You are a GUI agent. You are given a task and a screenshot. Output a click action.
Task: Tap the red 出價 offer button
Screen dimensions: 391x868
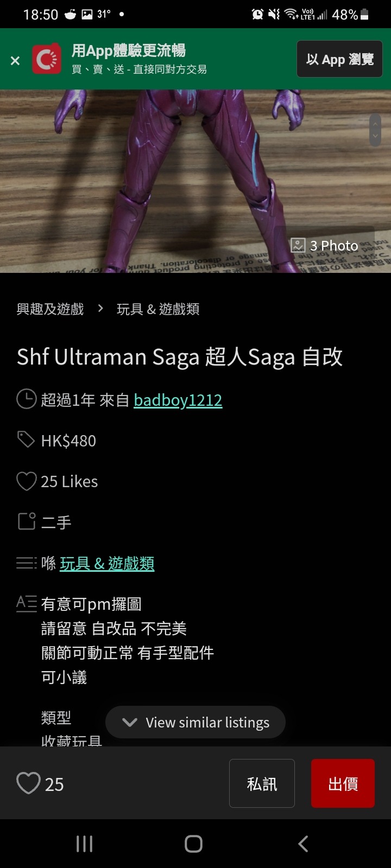343,783
